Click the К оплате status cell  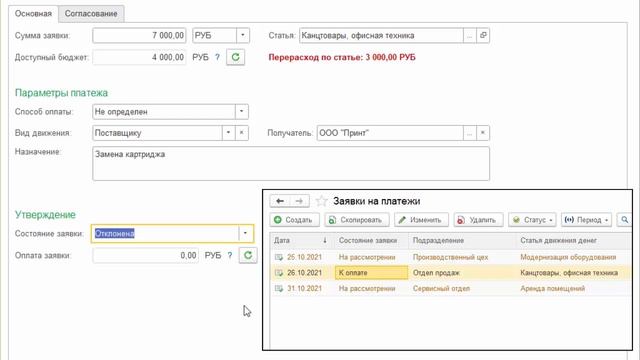[371, 273]
